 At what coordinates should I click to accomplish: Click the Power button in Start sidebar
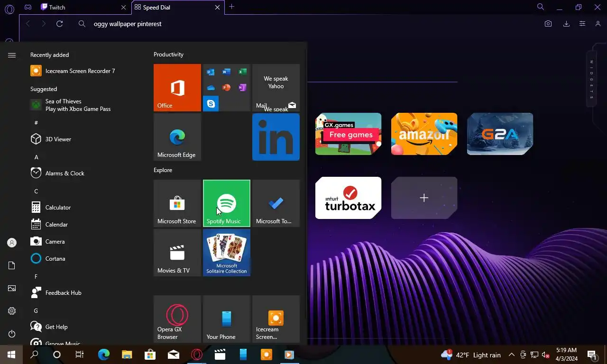pyautogui.click(x=12, y=334)
